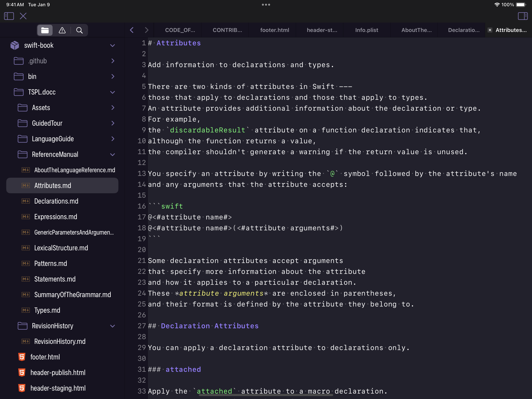Expand the GuidedTour folder chevron
This screenshot has width=532, height=399.
[113, 123]
